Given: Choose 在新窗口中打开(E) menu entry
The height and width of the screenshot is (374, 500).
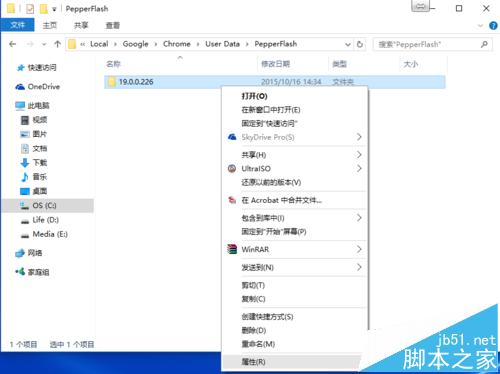Looking at the screenshot, I should pyautogui.click(x=295, y=110).
